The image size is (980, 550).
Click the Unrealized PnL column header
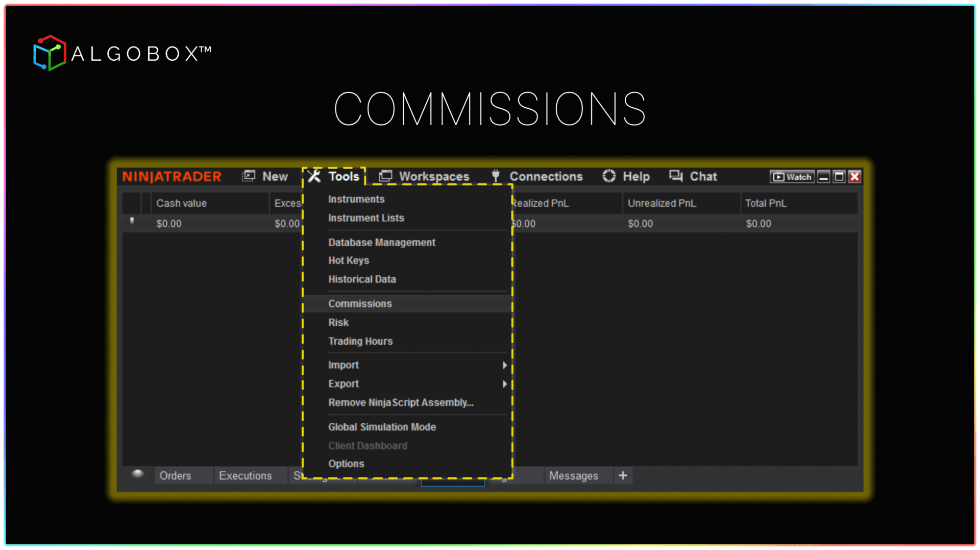(x=661, y=203)
